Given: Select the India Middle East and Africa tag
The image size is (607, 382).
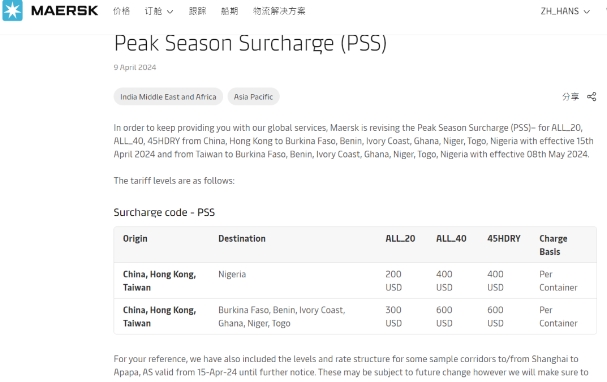Looking at the screenshot, I should [168, 97].
